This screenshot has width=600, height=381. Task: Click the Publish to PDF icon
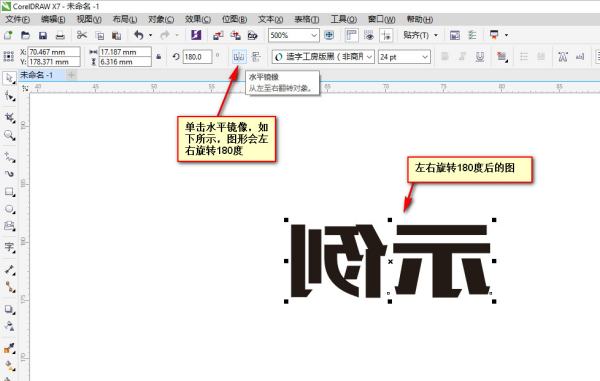point(253,36)
